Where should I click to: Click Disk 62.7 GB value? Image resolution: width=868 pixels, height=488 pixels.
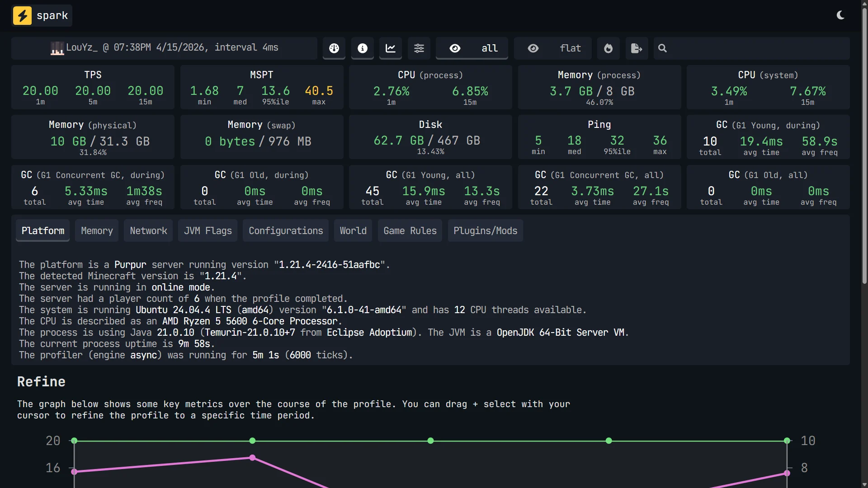coord(399,141)
